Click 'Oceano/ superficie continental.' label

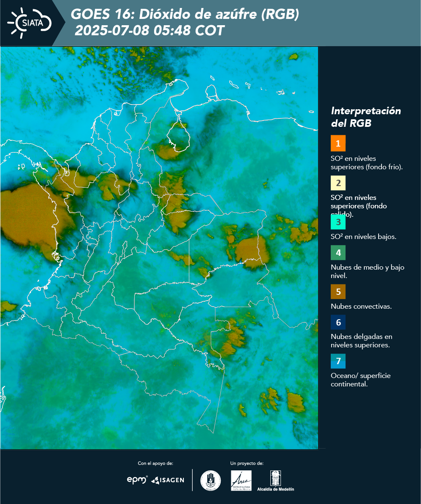pos(361,380)
